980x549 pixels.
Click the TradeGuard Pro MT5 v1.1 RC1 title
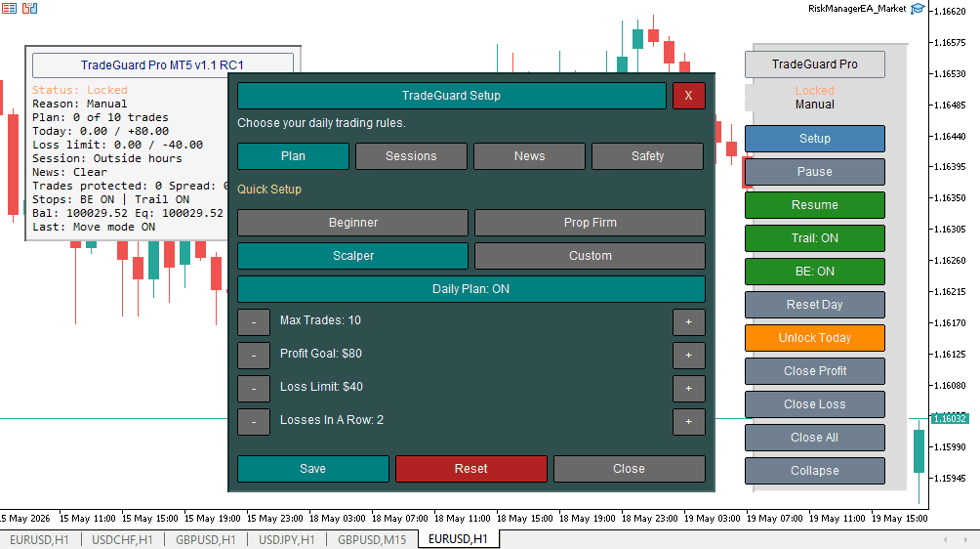click(x=162, y=65)
